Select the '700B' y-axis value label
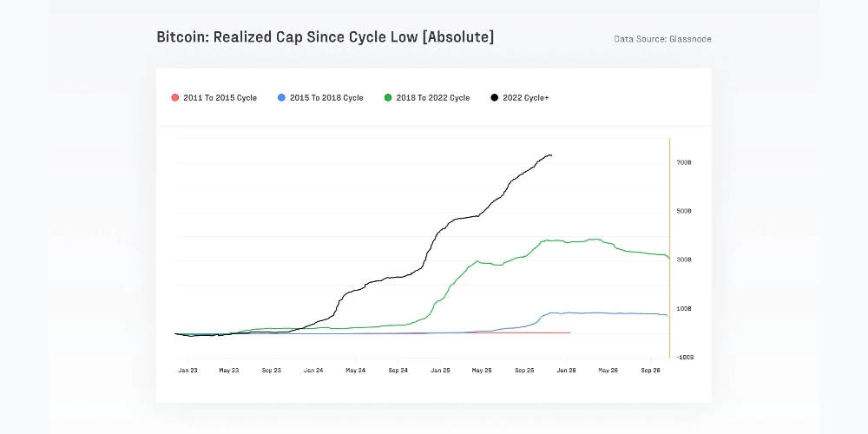Viewport: 868px width, 434px height. (684, 163)
